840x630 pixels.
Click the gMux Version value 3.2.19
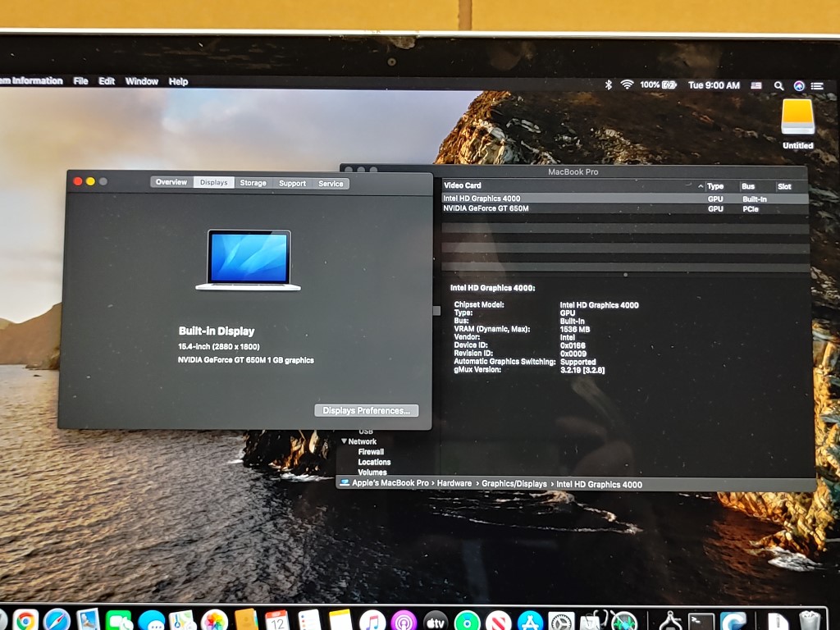point(582,370)
